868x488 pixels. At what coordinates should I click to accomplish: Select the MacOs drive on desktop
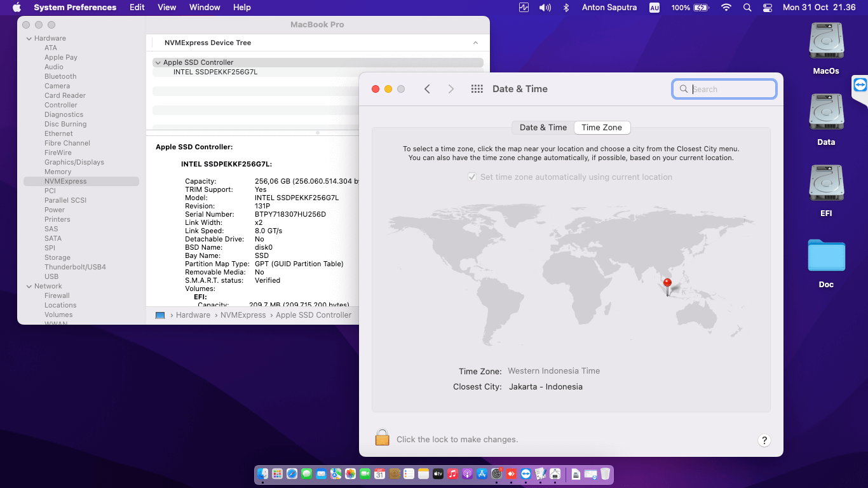point(826,48)
